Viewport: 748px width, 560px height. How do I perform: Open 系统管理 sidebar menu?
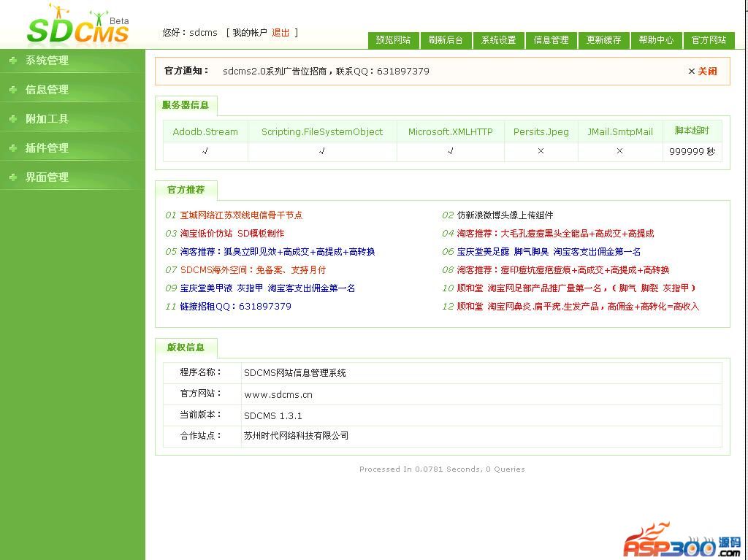pos(47,61)
